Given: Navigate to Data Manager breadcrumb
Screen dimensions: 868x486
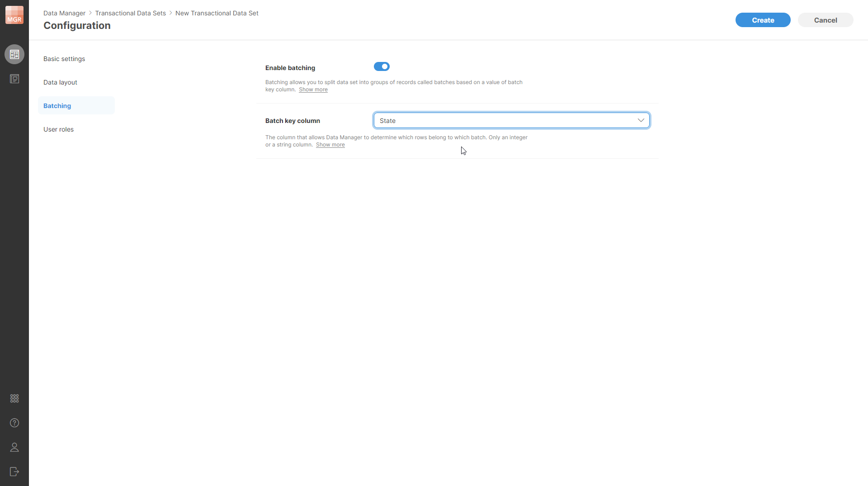Looking at the screenshot, I should coord(64,13).
